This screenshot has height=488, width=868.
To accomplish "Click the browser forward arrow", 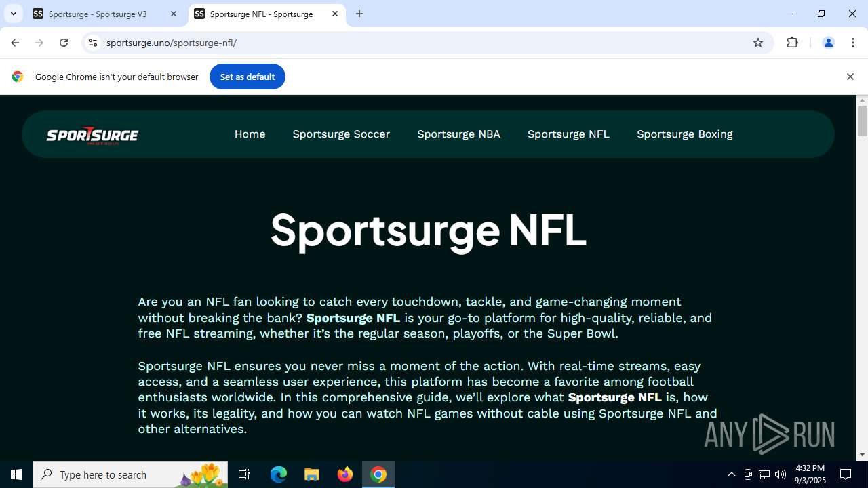I will pyautogui.click(x=39, y=43).
